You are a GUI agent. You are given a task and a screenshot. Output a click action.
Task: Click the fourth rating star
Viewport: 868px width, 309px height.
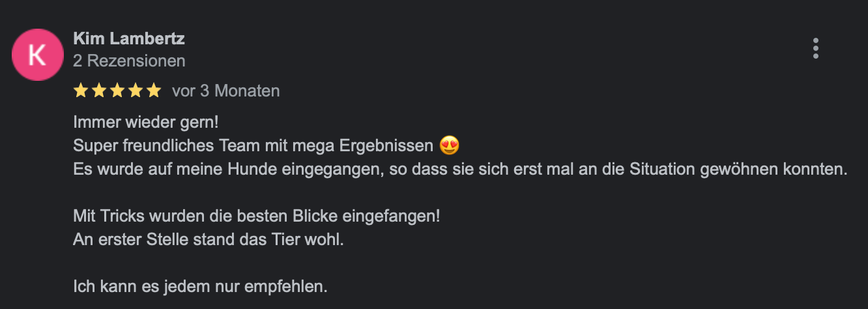[136, 91]
